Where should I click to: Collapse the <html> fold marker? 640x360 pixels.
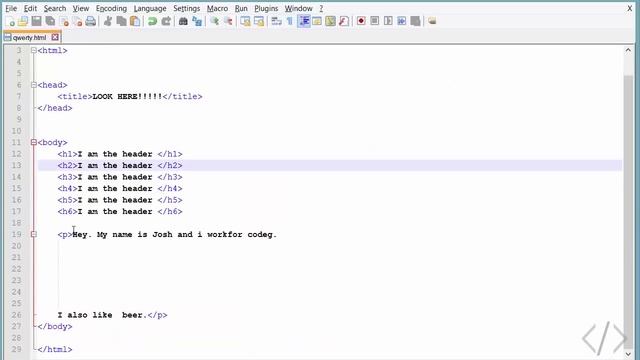click(x=34, y=50)
